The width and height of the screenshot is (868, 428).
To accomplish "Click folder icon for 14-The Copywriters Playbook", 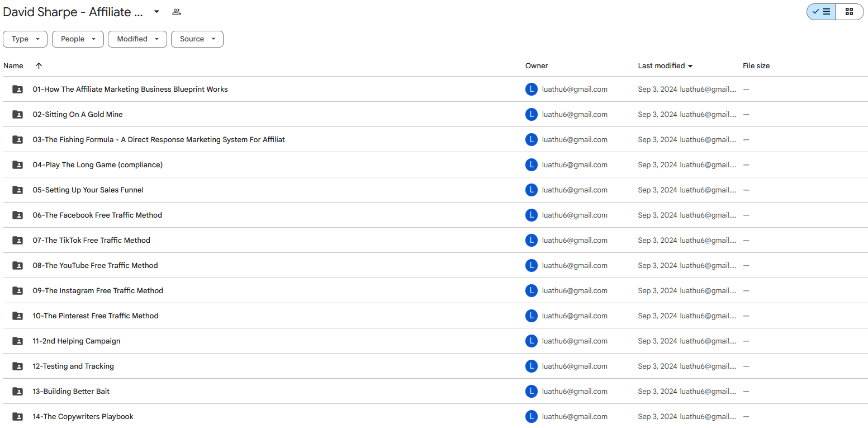I will click(18, 417).
